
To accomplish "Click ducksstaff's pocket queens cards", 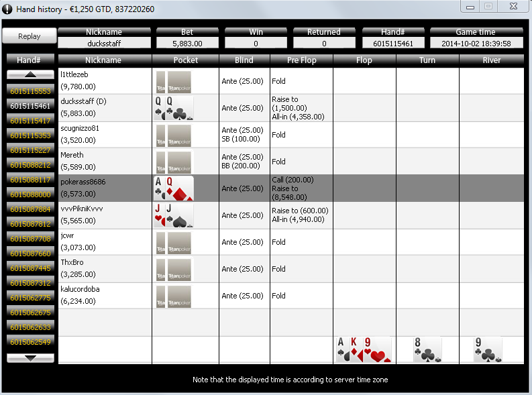I will 174,108.
